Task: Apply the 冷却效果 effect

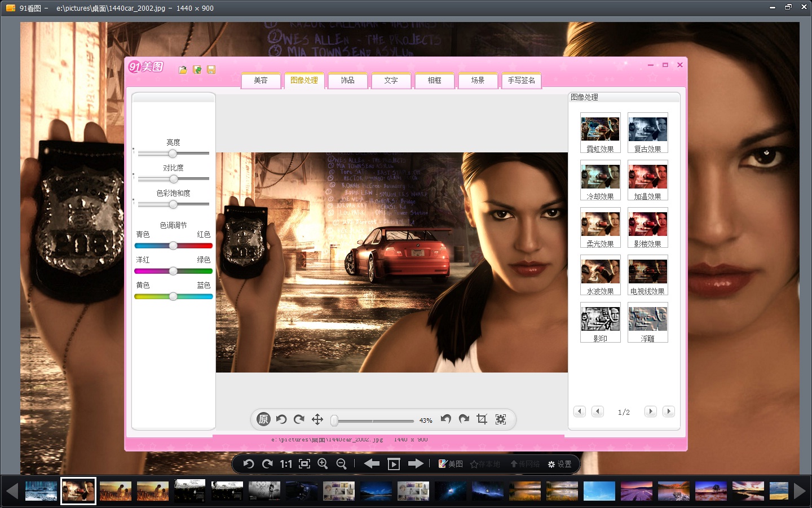Action: point(601,181)
